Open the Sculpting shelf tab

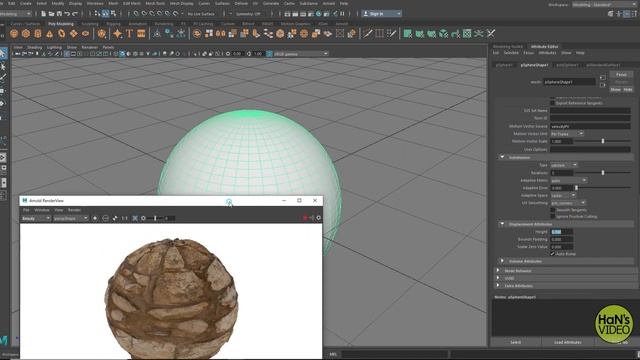(90, 24)
